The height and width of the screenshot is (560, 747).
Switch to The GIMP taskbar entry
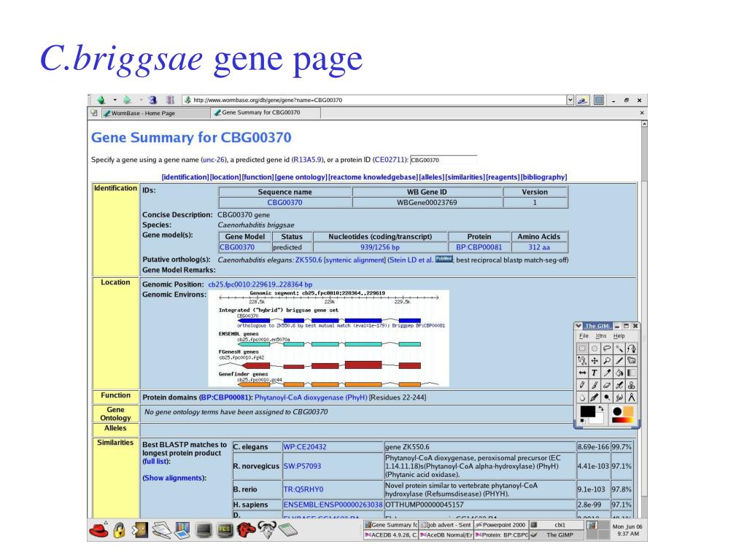pos(557,534)
